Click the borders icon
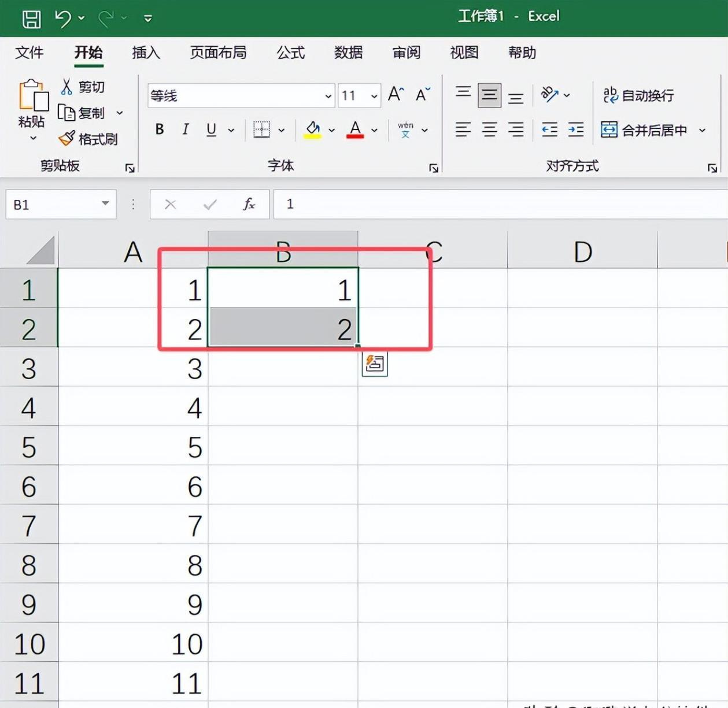The image size is (728, 708). [x=261, y=129]
